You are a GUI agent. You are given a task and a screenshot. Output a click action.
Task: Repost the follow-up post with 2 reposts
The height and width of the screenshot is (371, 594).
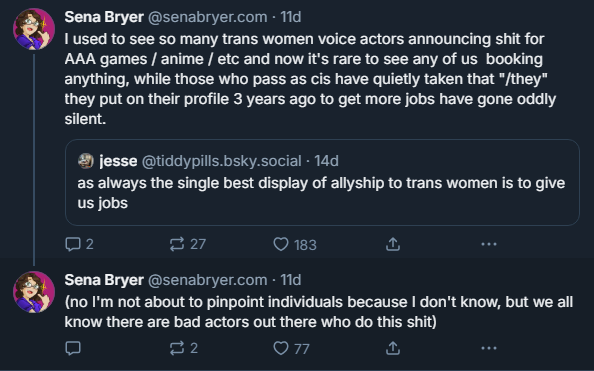(x=184, y=348)
